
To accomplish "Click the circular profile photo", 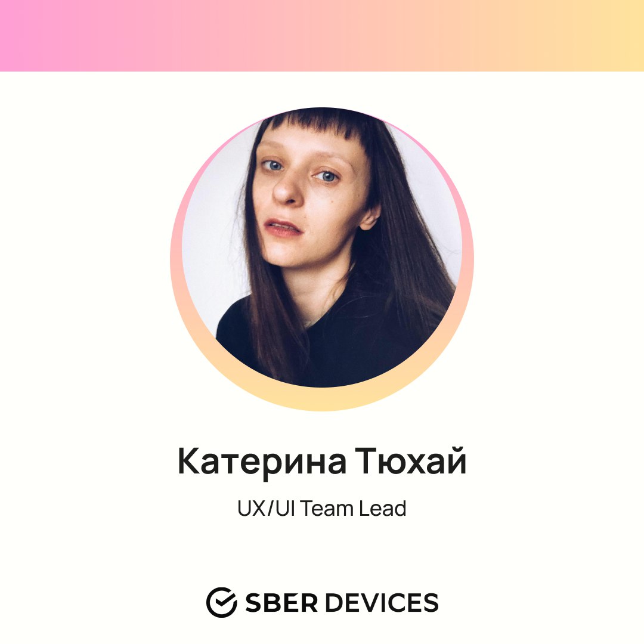I will 322,247.
